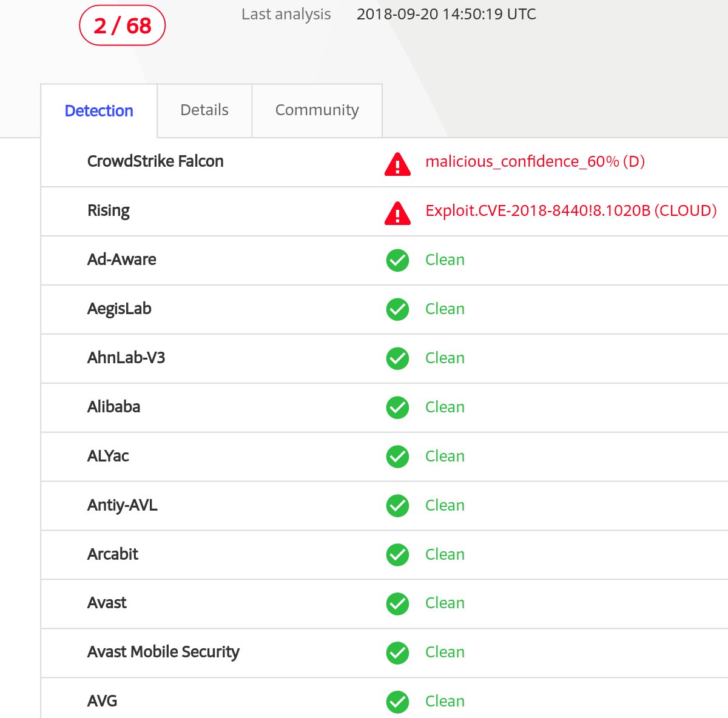Image resolution: width=728 pixels, height=718 pixels.
Task: Click the green check icon for Arcabit
Action: point(397,555)
